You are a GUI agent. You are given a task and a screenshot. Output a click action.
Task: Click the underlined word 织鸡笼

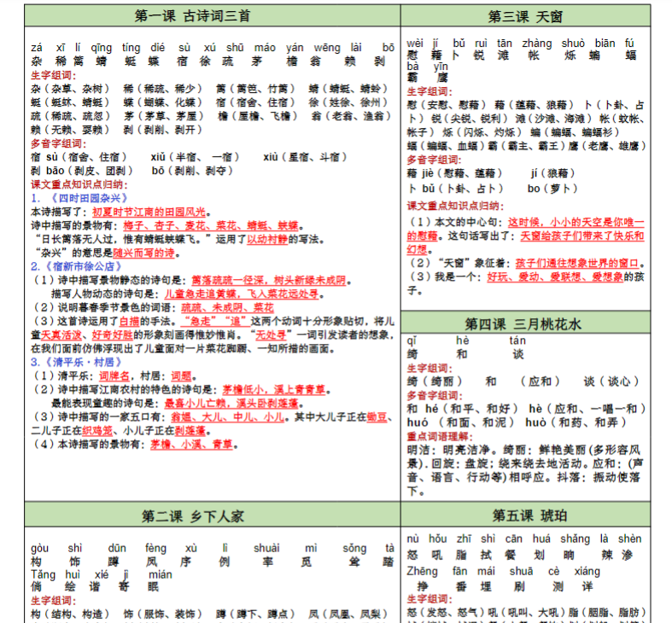point(97,431)
